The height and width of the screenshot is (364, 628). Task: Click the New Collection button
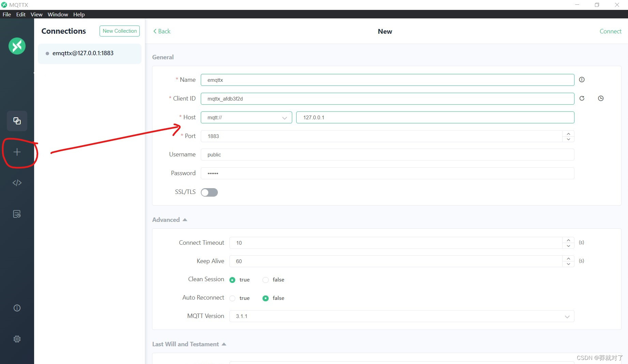tap(120, 31)
